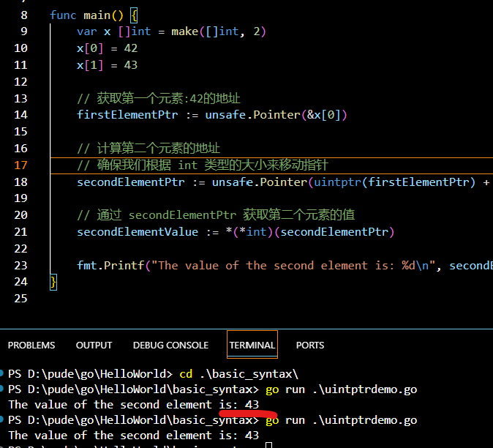The width and height of the screenshot is (493, 448).
Task: Open the OUTPUT panel tab
Action: pos(94,345)
